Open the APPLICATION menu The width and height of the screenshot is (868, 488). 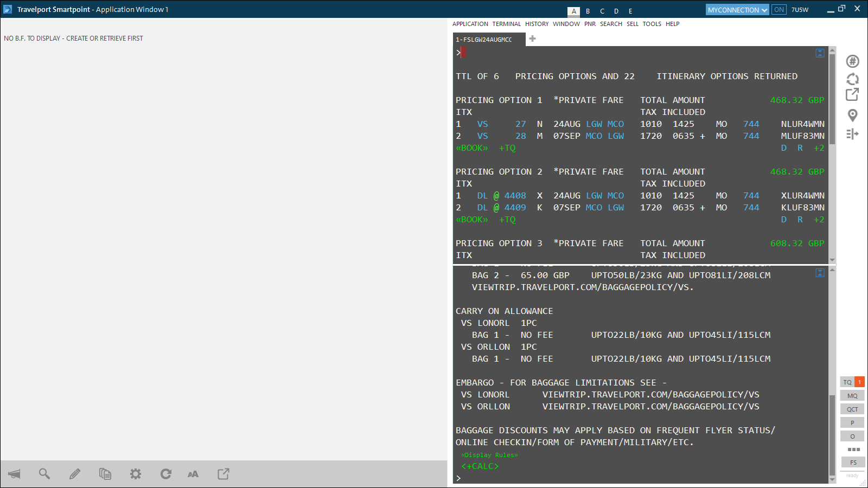470,24
